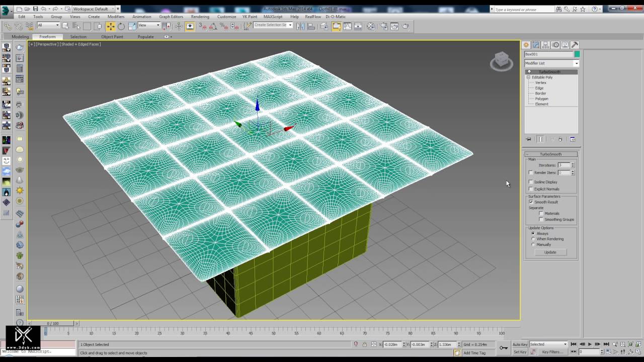Click the Render Production teapot icon
644x362 pixels.
point(406,26)
